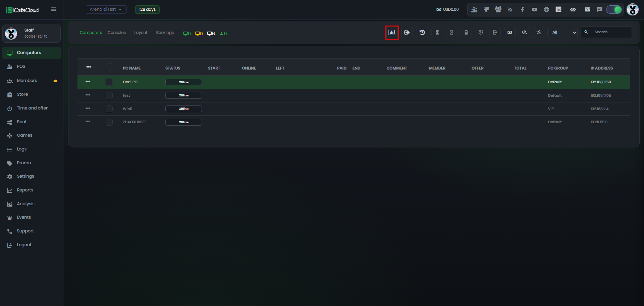This screenshot has width=644, height=306.
Task: Click the battery-shaped toolbar icon
Action: pyautogui.click(x=466, y=33)
